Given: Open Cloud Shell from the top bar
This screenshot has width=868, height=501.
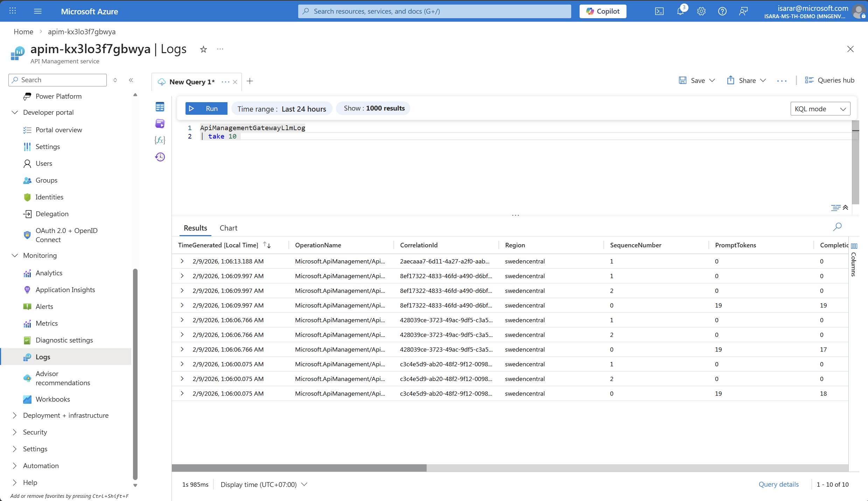Looking at the screenshot, I should tap(659, 11).
